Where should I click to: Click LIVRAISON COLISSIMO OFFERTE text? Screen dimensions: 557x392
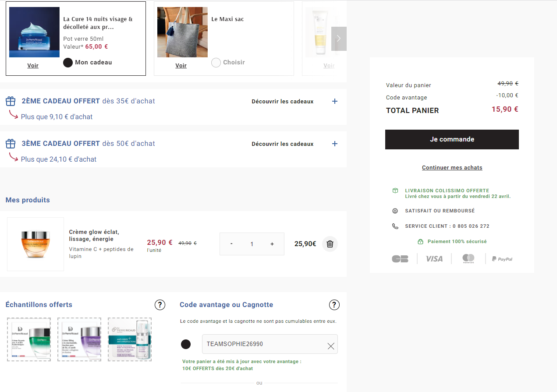[x=447, y=191]
